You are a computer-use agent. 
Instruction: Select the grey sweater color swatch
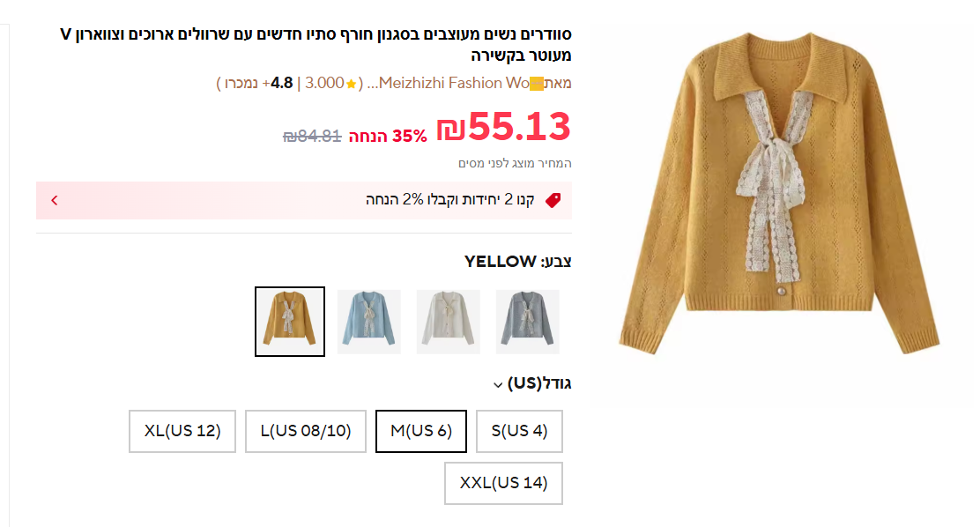(x=528, y=322)
